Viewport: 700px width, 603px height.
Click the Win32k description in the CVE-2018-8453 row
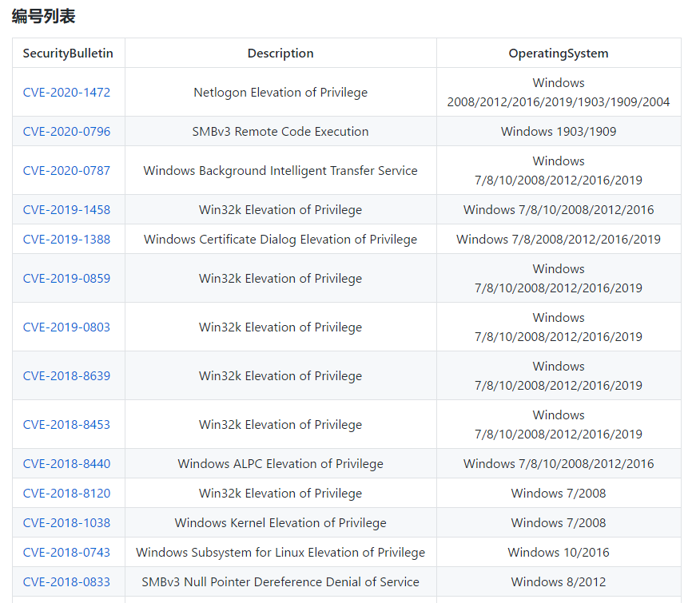(x=280, y=424)
